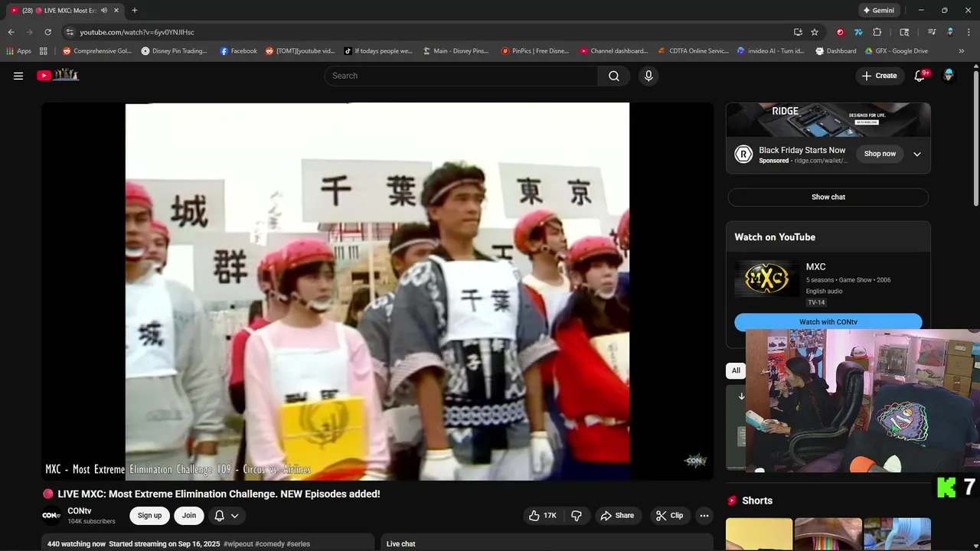Image resolution: width=980 pixels, height=551 pixels.
Task: Click the address bar URL
Action: click(x=137, y=32)
